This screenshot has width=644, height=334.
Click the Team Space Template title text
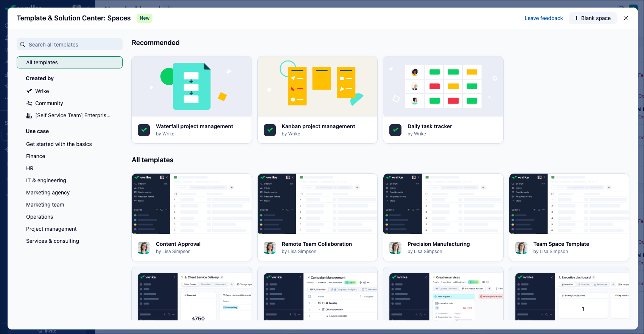coord(561,244)
